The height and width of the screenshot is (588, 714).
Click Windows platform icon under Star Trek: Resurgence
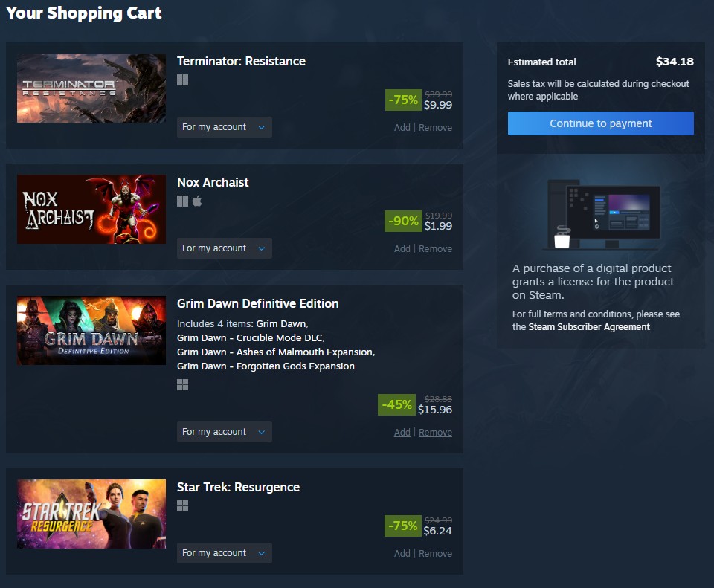(x=183, y=506)
